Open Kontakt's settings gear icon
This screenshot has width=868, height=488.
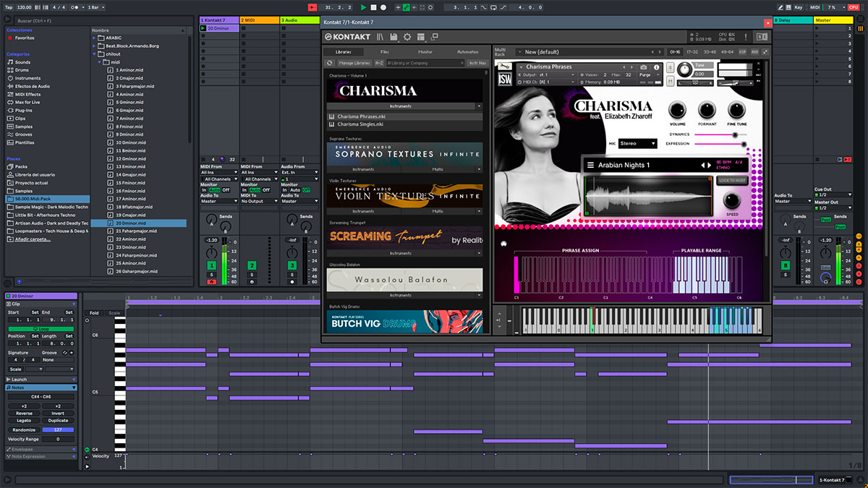click(407, 37)
